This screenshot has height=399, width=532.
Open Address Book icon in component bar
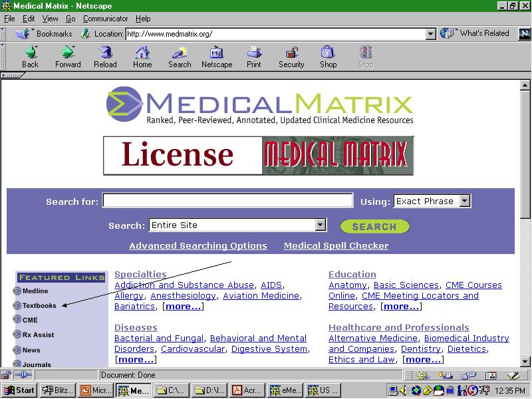tap(491, 375)
